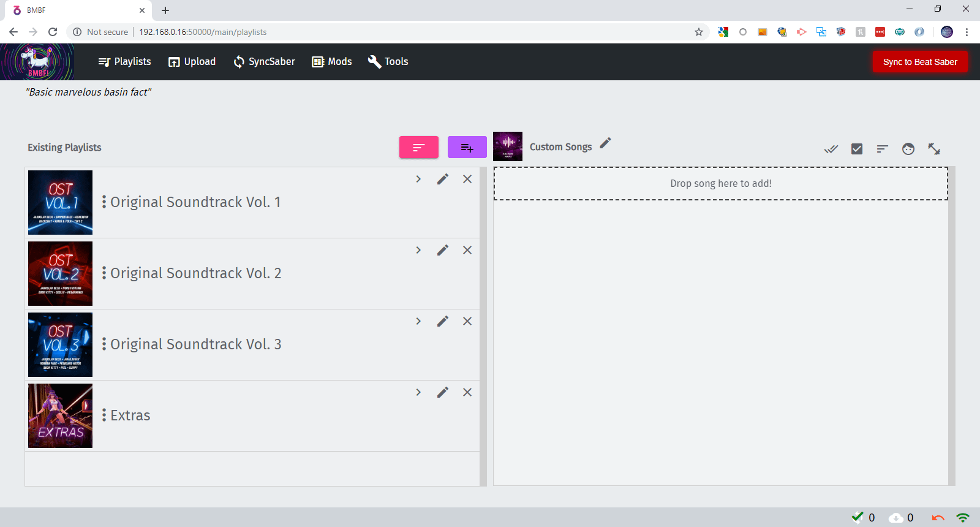
Task: Expand Original Soundtrack Vol. 1 chevron
Action: pyautogui.click(x=418, y=179)
